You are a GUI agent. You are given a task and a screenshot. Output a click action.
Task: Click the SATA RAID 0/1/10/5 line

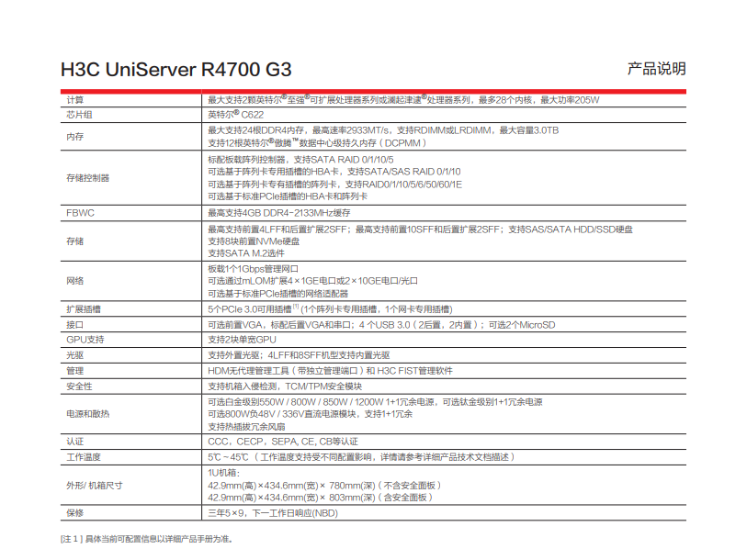[x=300, y=160]
